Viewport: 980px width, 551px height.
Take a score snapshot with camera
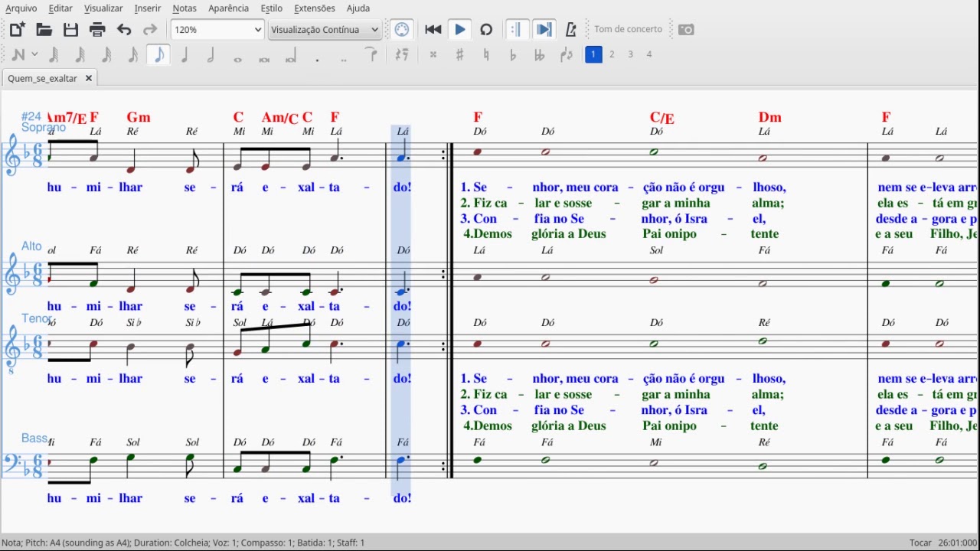(686, 30)
